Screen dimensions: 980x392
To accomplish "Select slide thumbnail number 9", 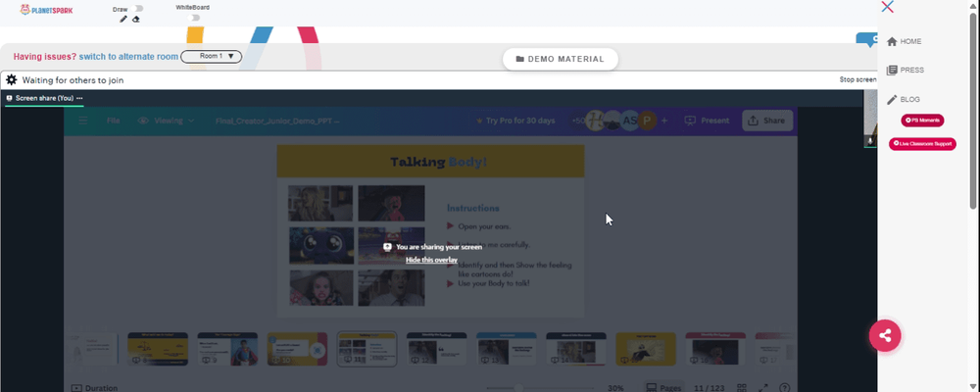I will coord(227,349).
